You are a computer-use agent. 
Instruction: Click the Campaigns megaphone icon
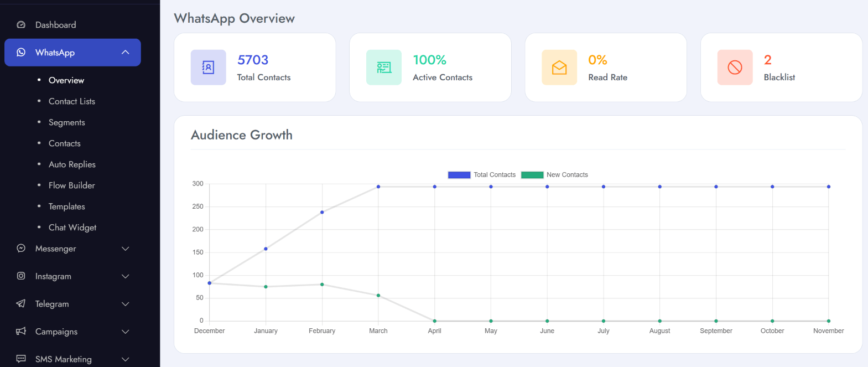pyautogui.click(x=21, y=331)
